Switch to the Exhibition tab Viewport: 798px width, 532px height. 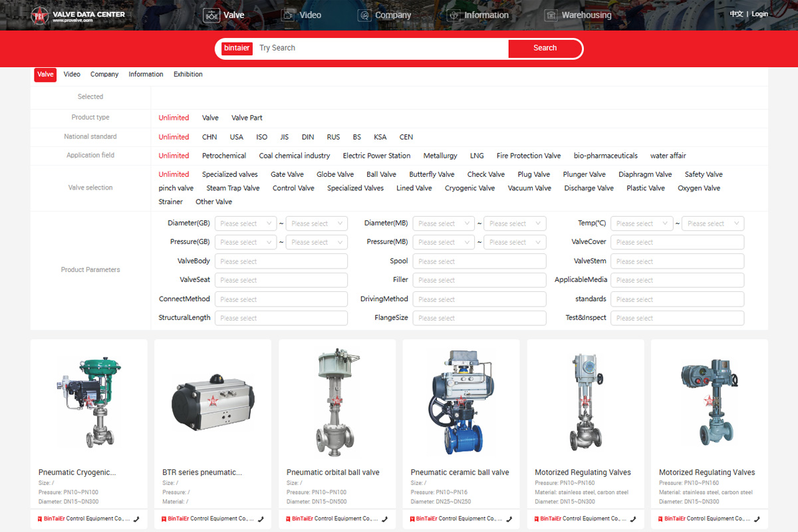(x=188, y=74)
